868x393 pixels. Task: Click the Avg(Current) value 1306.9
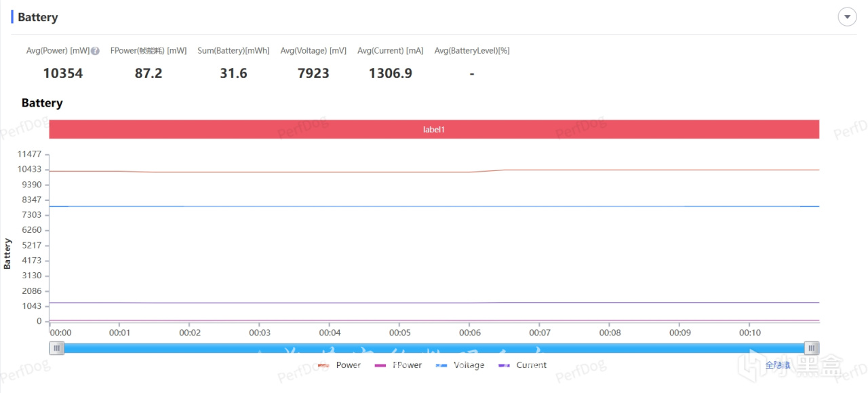[x=391, y=73]
